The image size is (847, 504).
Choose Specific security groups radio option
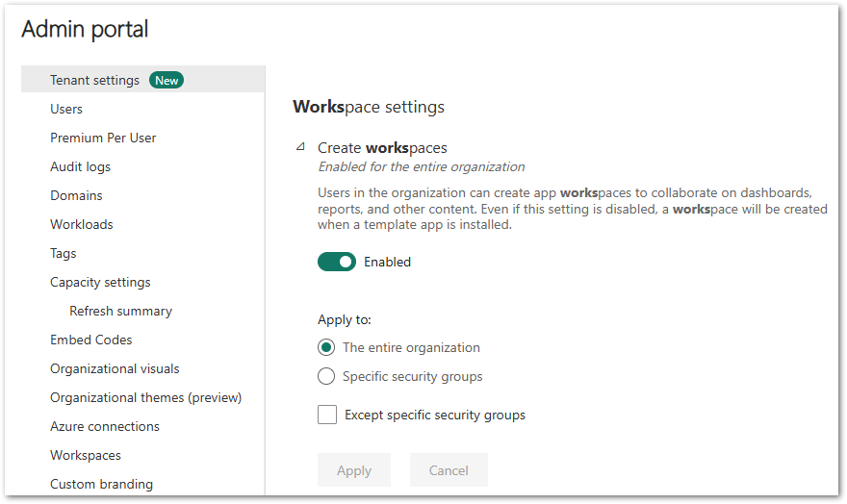(326, 376)
